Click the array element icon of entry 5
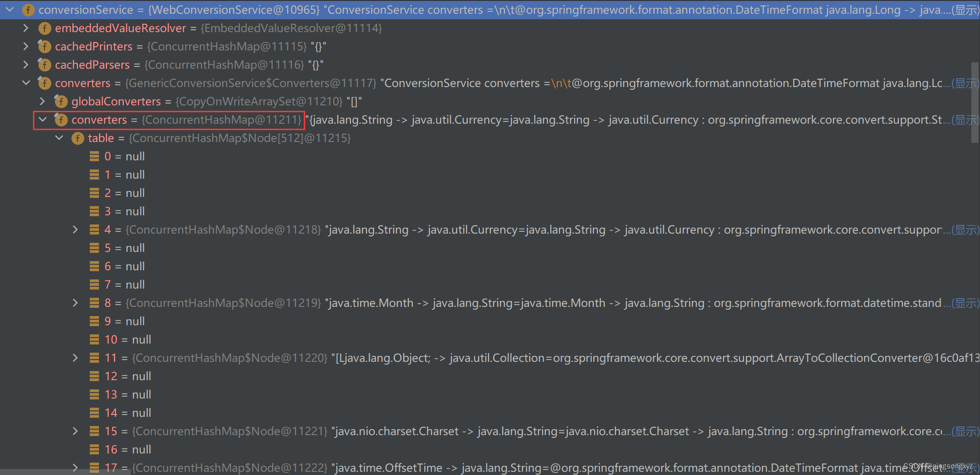Image resolution: width=980 pixels, height=475 pixels. coord(94,248)
